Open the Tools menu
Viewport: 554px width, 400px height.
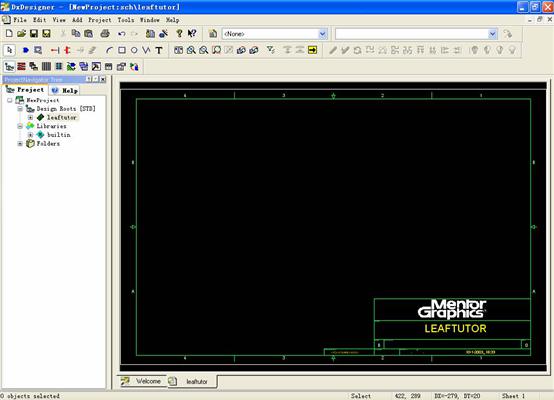coord(126,20)
